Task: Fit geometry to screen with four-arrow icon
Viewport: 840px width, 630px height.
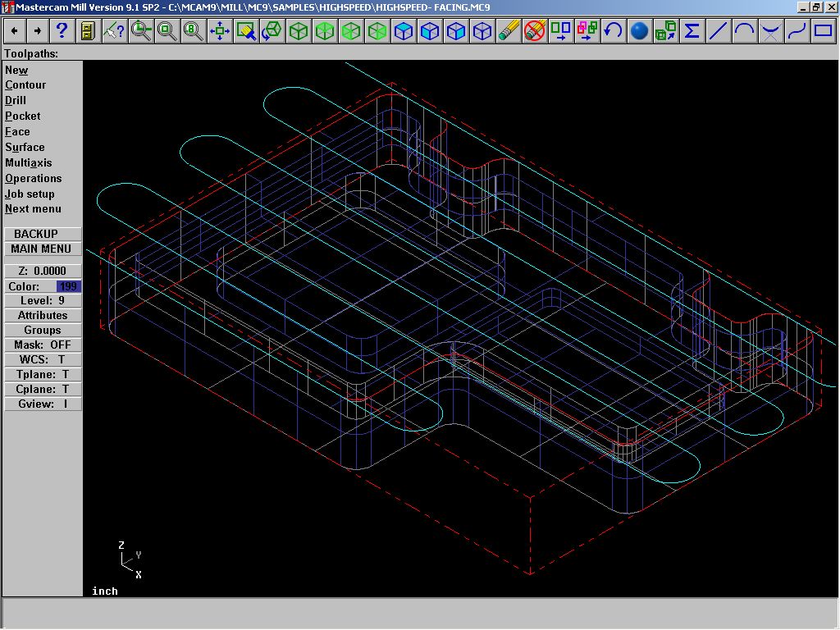Action: [219, 31]
